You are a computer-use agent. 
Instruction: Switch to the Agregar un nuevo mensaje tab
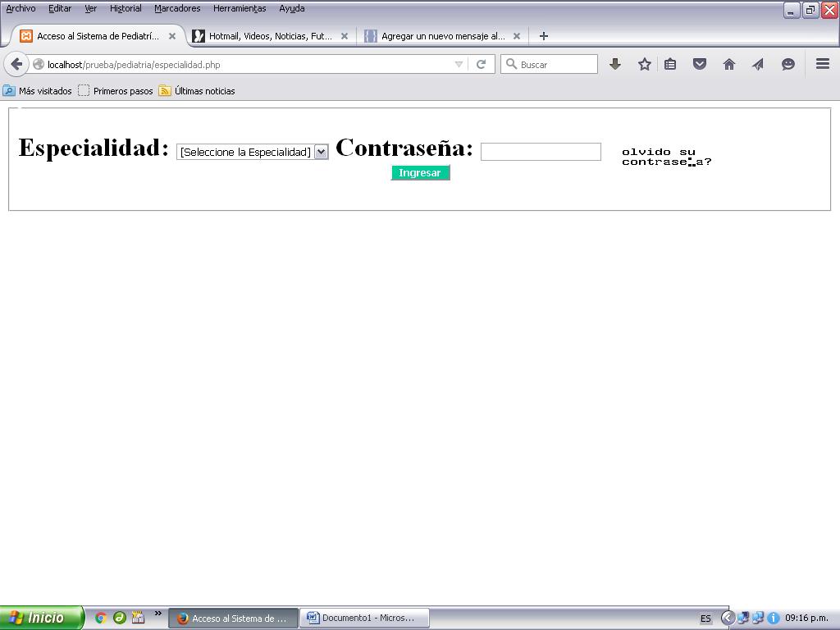tap(442, 36)
